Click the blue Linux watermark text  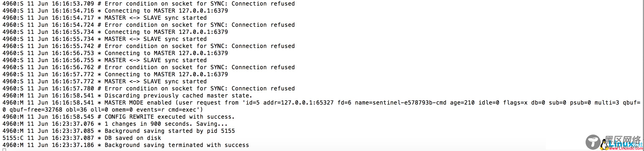coord(620,144)
